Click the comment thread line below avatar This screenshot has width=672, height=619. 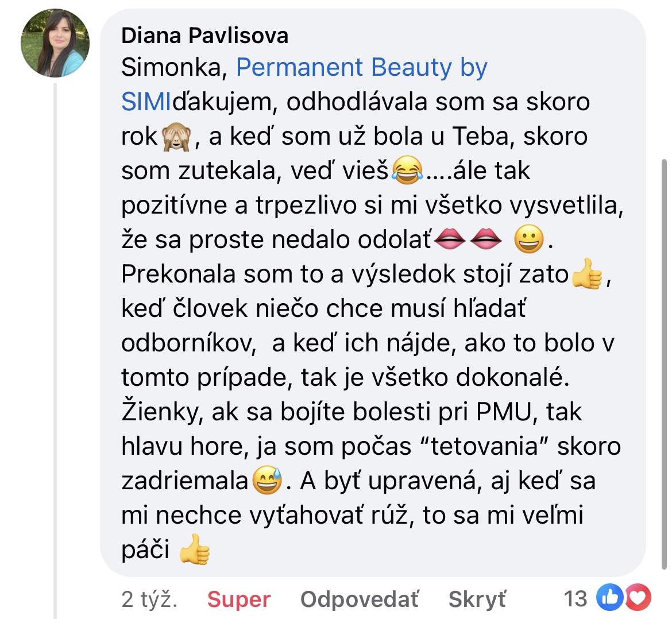(x=55, y=350)
